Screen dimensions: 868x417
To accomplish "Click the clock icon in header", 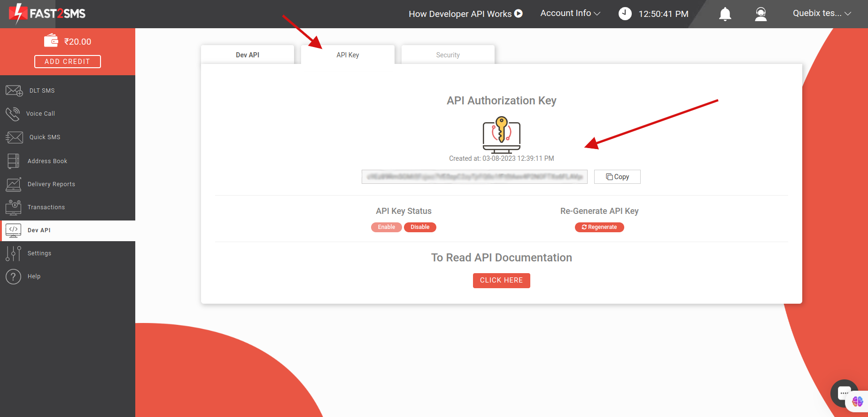I will 625,14.
